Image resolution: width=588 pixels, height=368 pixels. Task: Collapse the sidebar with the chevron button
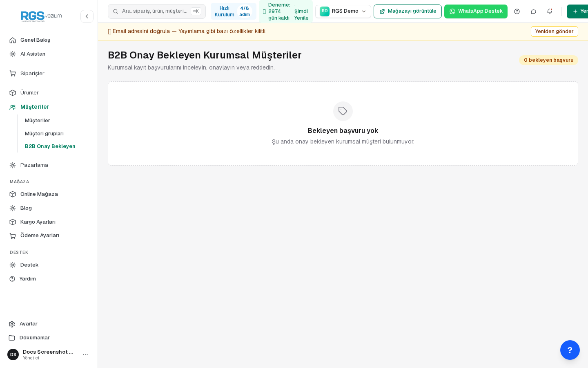coord(87,16)
